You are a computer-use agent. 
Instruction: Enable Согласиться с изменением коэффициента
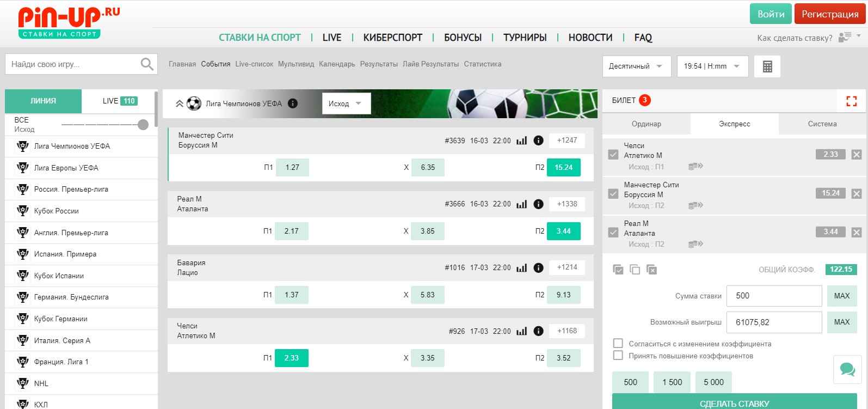(x=618, y=343)
